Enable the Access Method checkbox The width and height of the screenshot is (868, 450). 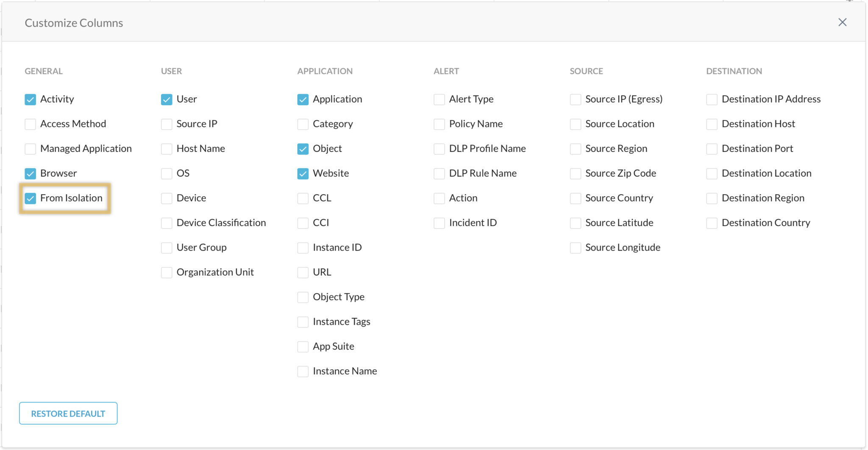(31, 124)
